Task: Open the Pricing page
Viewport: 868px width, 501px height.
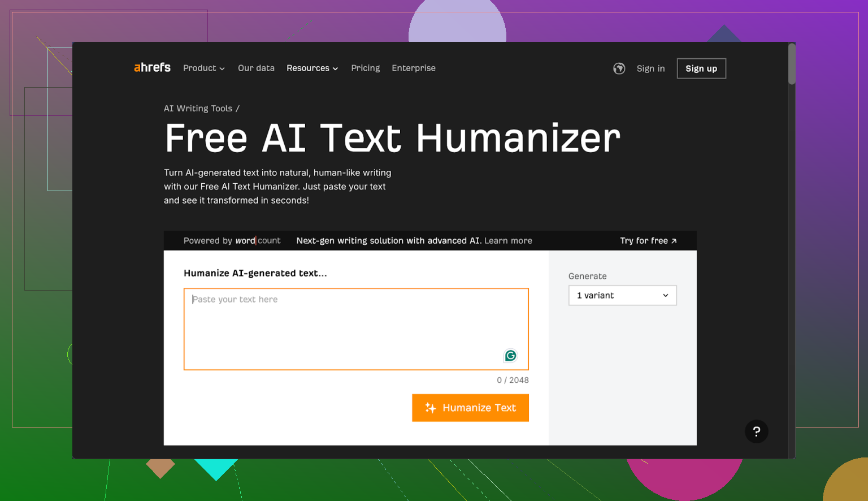Action: pos(365,68)
